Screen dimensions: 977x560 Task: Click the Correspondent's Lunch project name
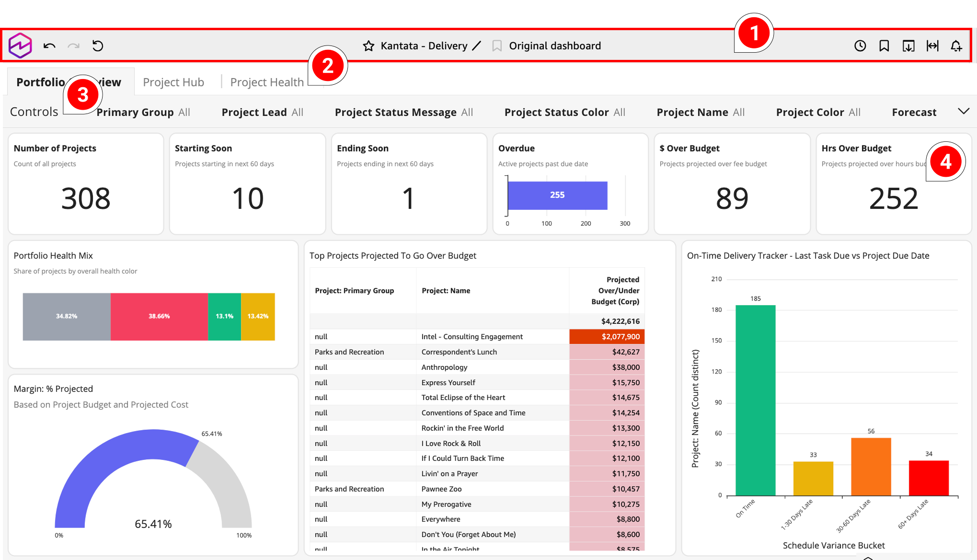pos(459,352)
